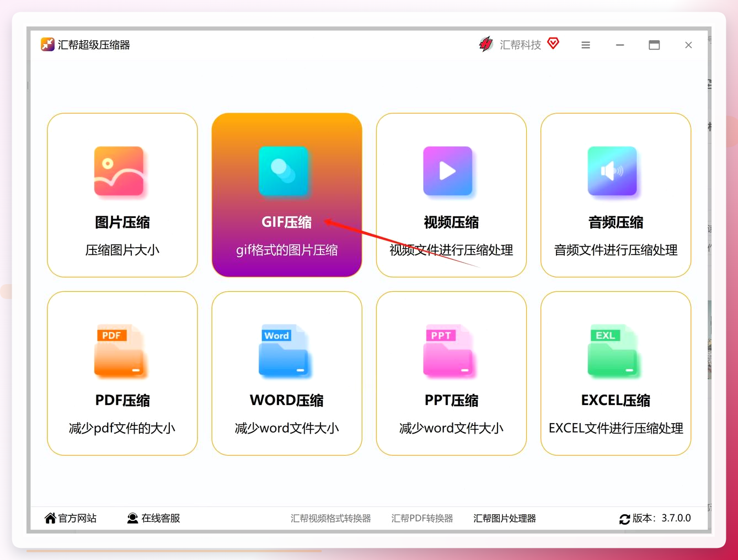Screen dimensions: 738x560
Task: Select the GIF压缩 heading
Action: tap(287, 222)
